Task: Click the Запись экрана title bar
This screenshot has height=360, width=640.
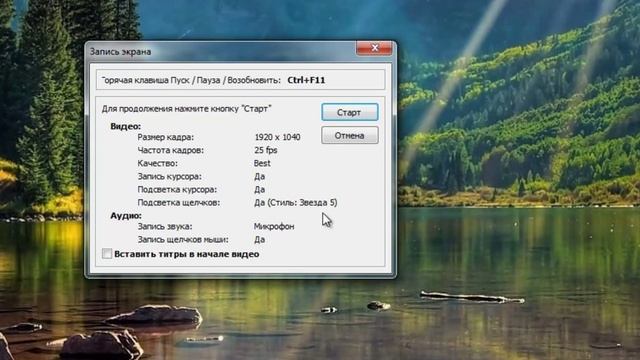Action: click(220, 51)
